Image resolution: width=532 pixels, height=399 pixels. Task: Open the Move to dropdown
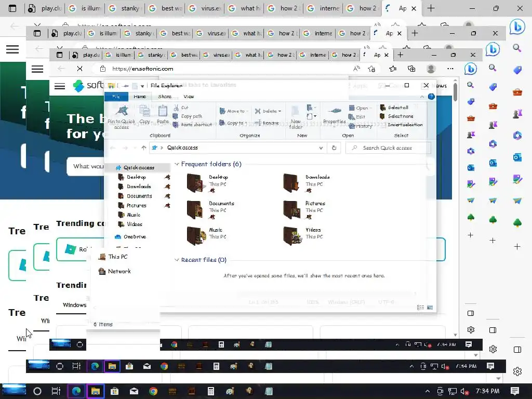coord(234,111)
